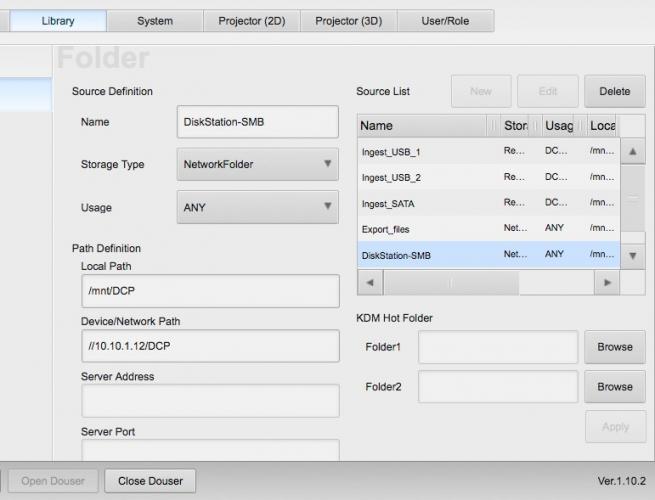This screenshot has width=655, height=500.
Task: Click the Delete source button
Action: (614, 91)
